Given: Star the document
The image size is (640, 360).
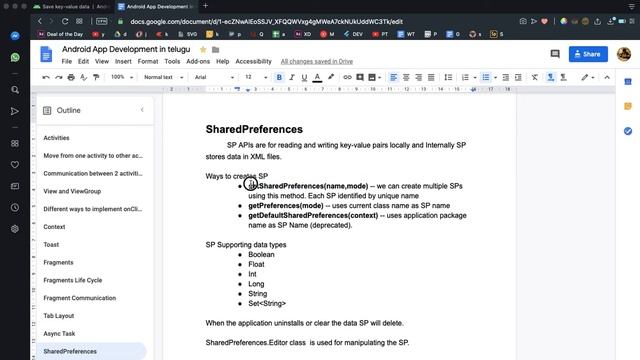Looking at the screenshot, I should (203, 50).
